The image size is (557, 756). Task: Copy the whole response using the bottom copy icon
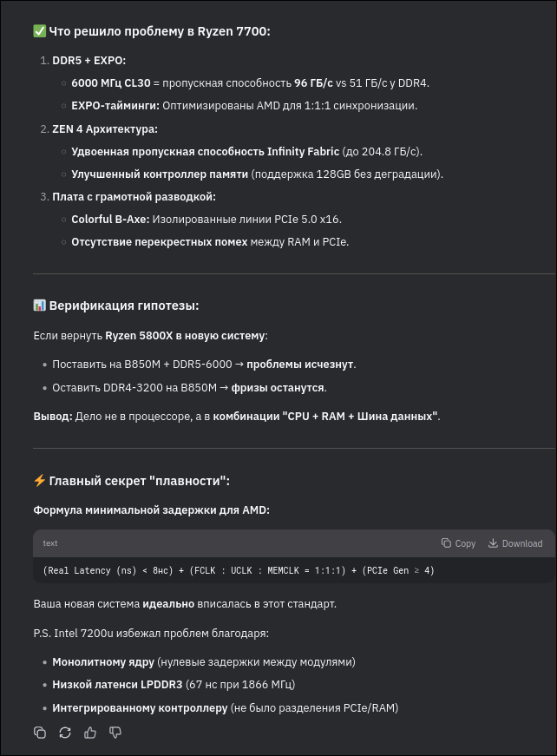click(x=40, y=733)
